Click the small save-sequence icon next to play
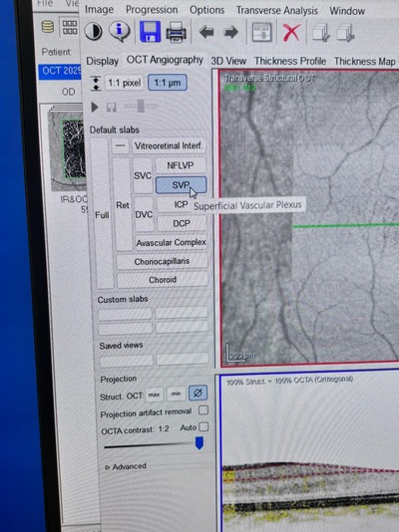This screenshot has height=532, width=399. (111, 108)
